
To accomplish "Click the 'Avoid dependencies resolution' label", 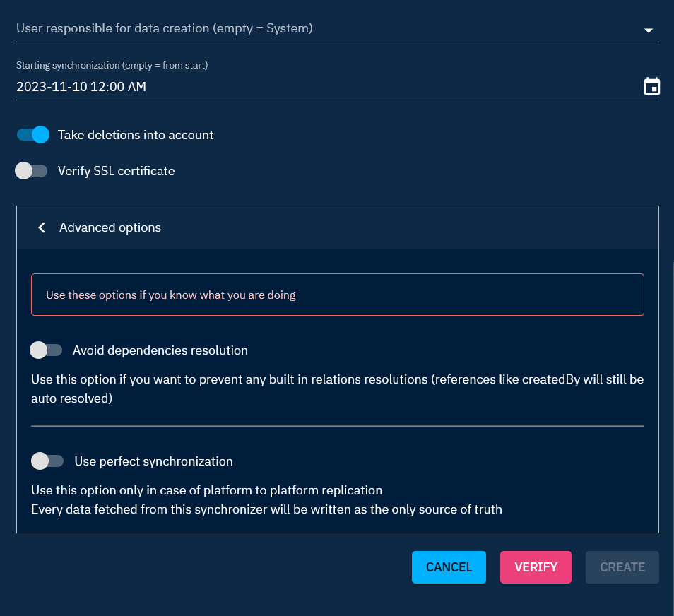I will [160, 350].
